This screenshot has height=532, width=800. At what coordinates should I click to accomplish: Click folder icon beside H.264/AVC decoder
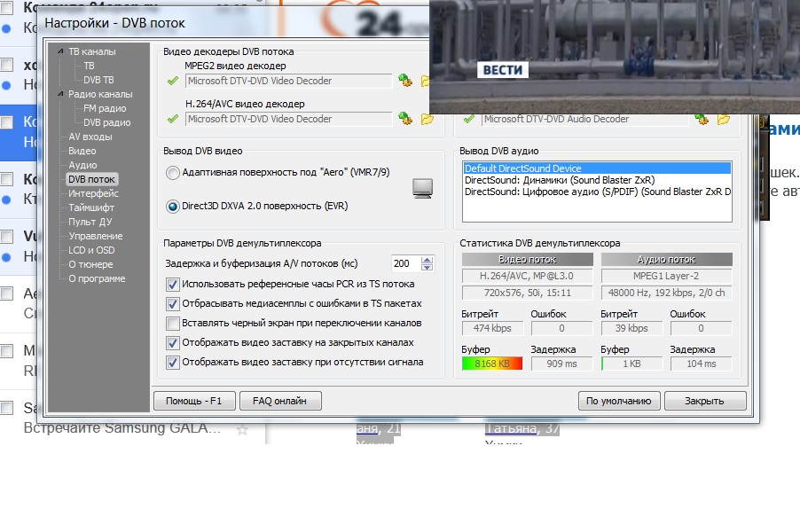point(426,119)
